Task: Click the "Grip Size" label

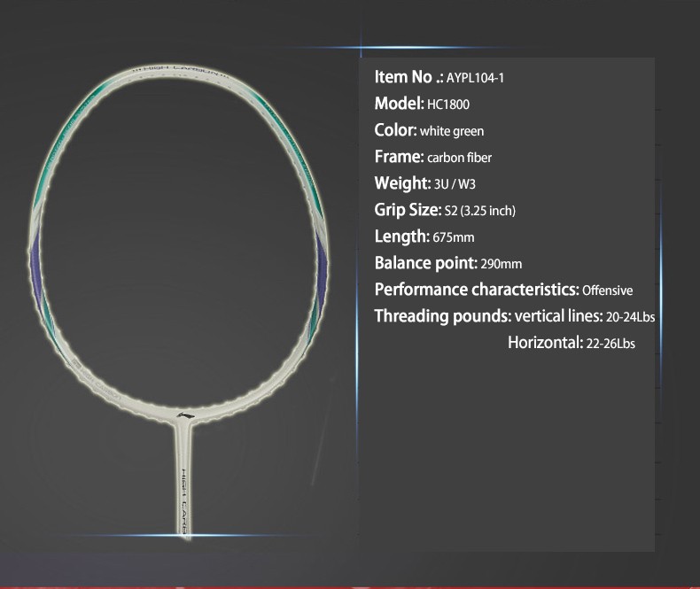Action: (x=407, y=210)
